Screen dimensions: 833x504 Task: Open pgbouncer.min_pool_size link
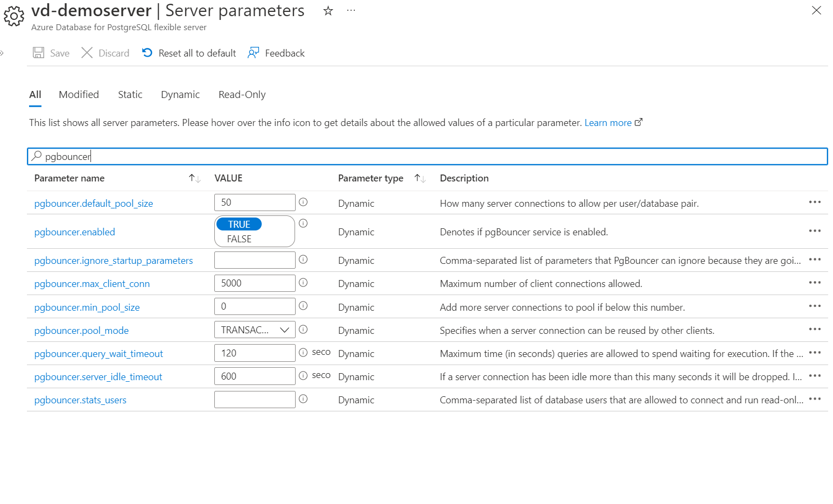click(87, 307)
